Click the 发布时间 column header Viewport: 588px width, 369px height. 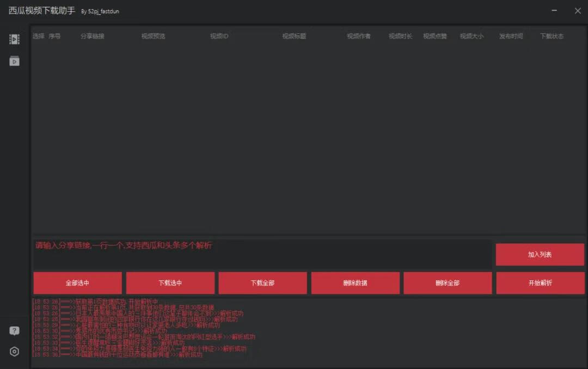(511, 36)
